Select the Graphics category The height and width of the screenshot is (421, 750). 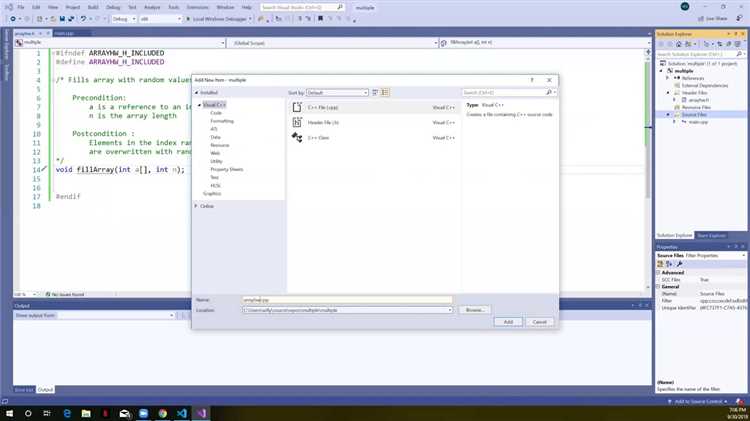pos(212,194)
